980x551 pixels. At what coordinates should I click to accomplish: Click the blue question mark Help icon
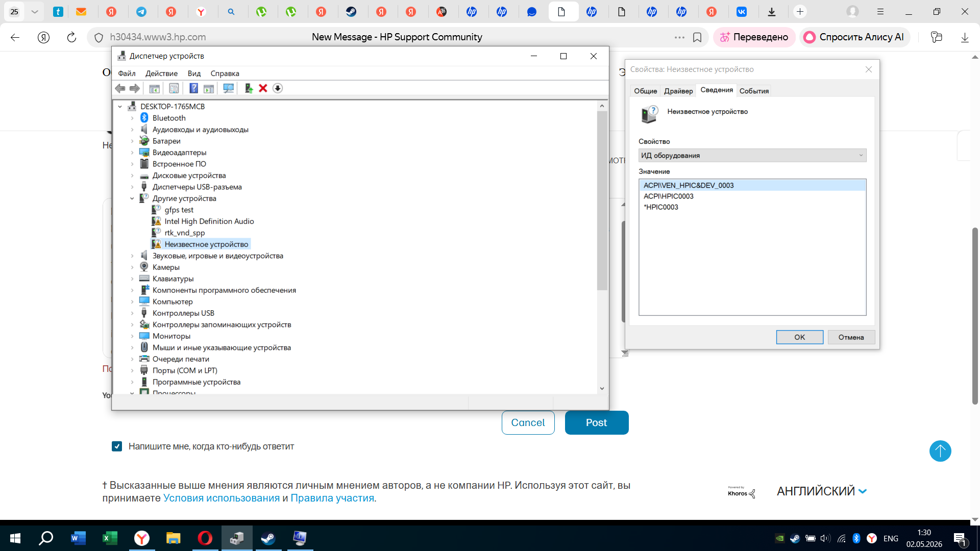[193, 88]
